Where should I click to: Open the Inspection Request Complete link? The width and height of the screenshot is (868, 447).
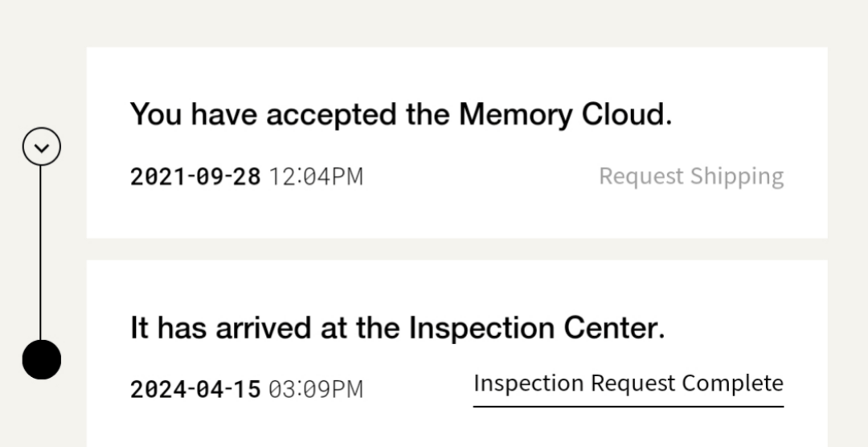628,383
